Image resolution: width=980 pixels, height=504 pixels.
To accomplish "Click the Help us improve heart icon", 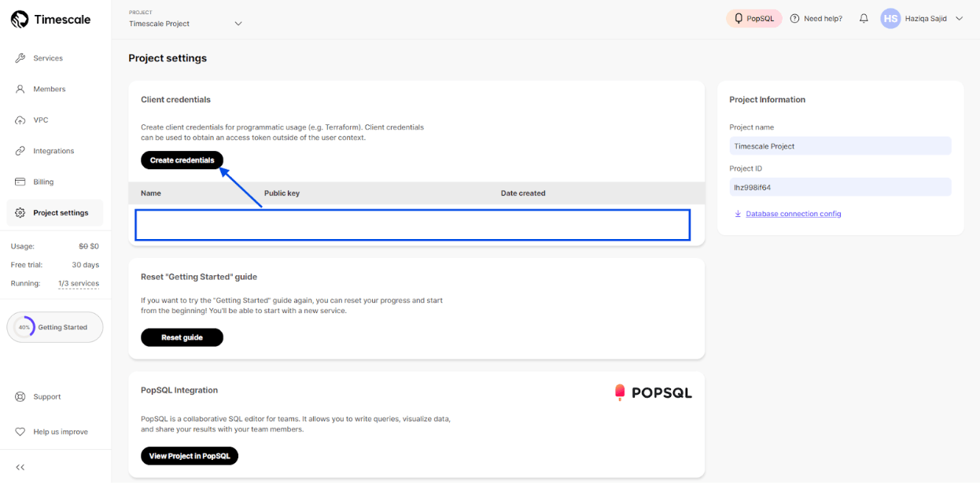I will point(20,432).
